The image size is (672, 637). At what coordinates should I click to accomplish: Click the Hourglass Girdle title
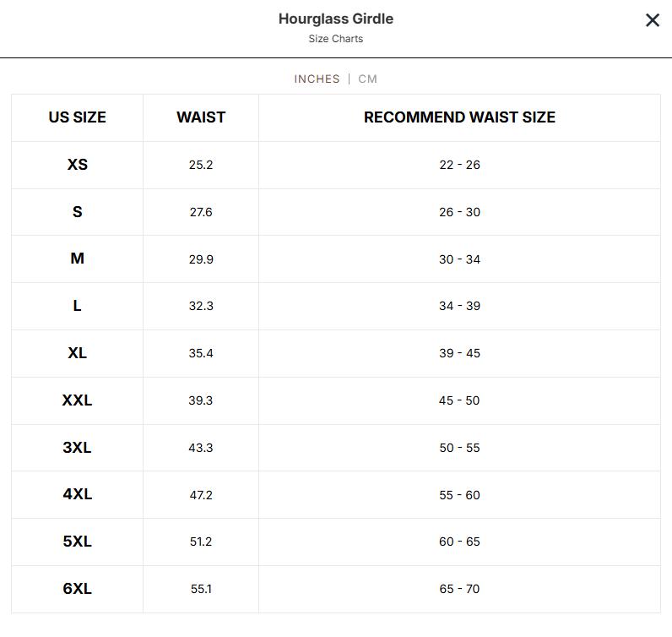tap(336, 19)
